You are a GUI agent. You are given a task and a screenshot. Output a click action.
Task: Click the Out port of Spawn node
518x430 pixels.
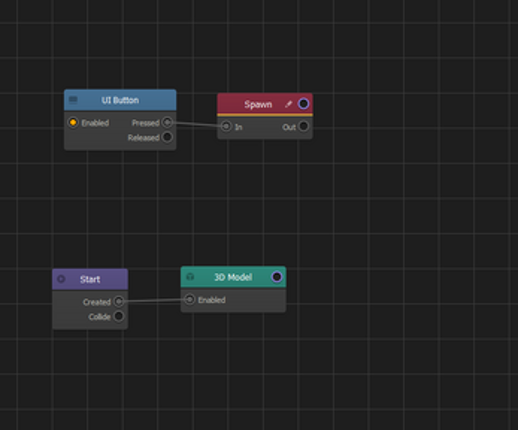click(x=303, y=126)
